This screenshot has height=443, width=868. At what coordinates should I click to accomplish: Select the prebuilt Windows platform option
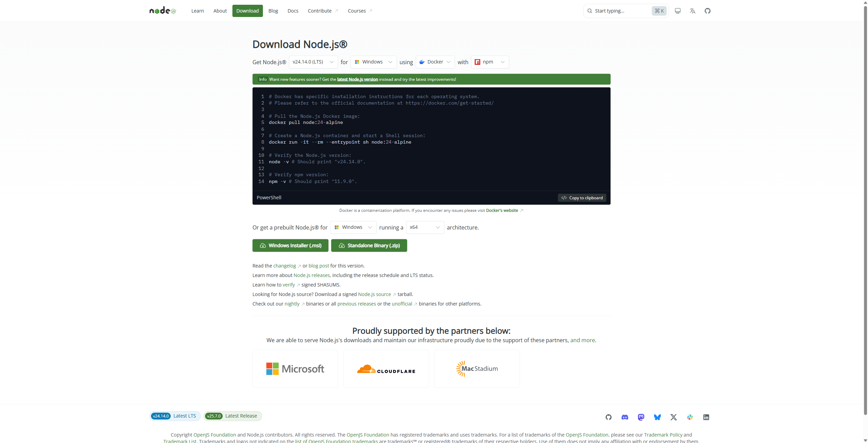353,227
